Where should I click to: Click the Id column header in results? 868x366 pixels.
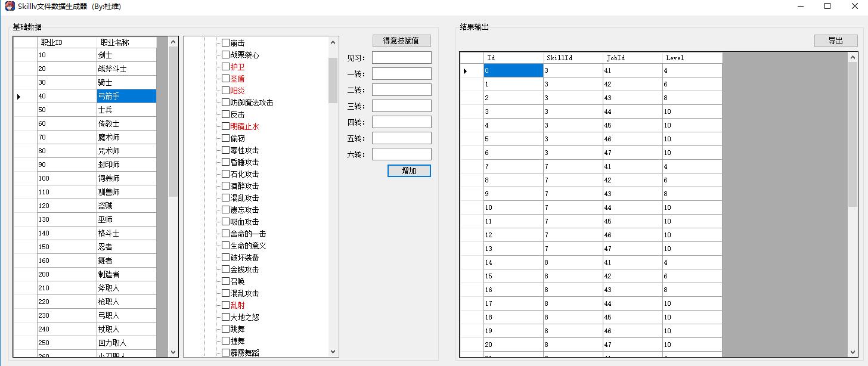click(513, 58)
